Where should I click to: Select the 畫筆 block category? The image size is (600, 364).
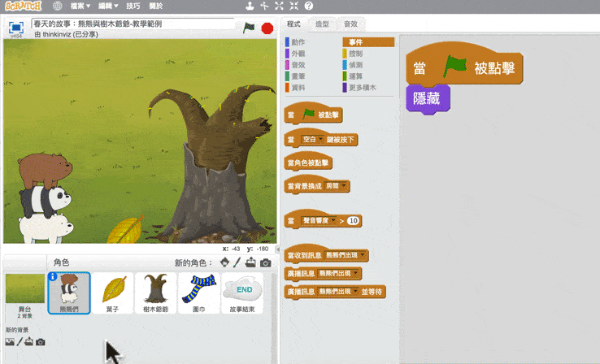295,76
